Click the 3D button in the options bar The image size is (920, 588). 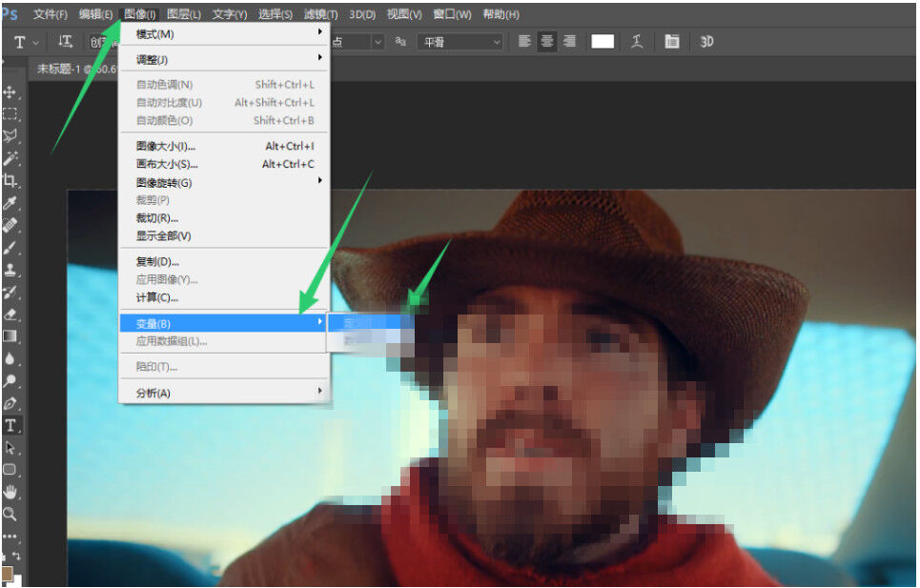(x=707, y=42)
